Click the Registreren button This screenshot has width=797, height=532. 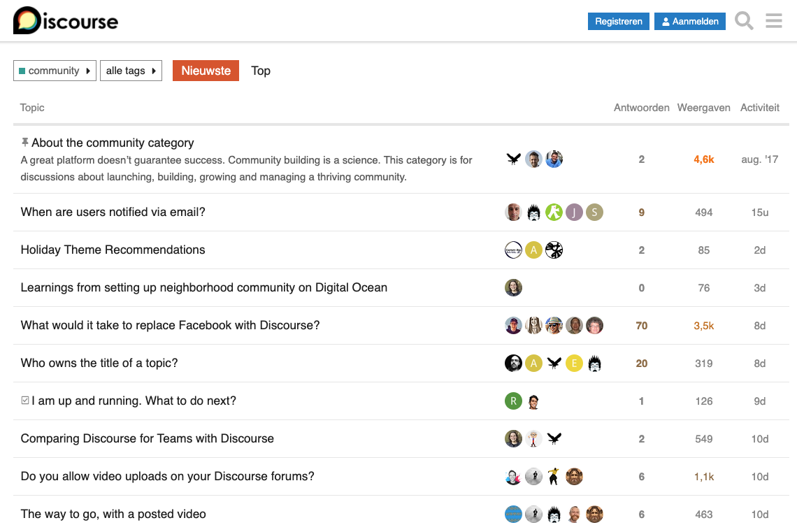619,22
